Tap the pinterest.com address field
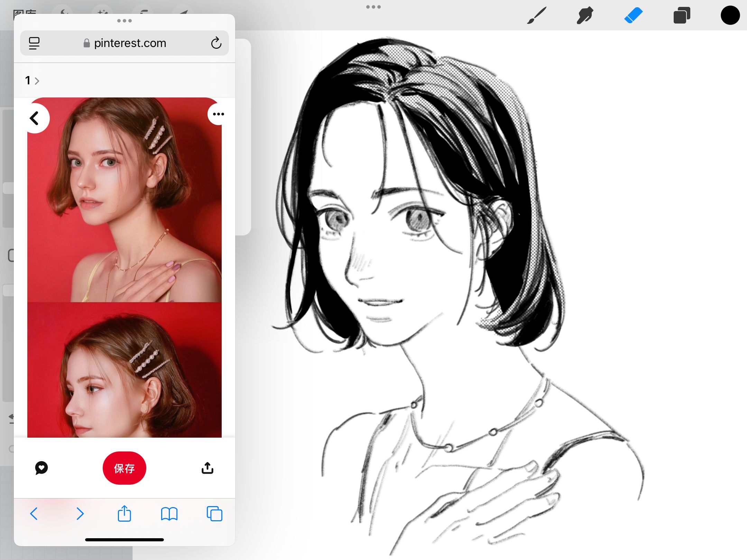The image size is (747, 560). tap(130, 43)
